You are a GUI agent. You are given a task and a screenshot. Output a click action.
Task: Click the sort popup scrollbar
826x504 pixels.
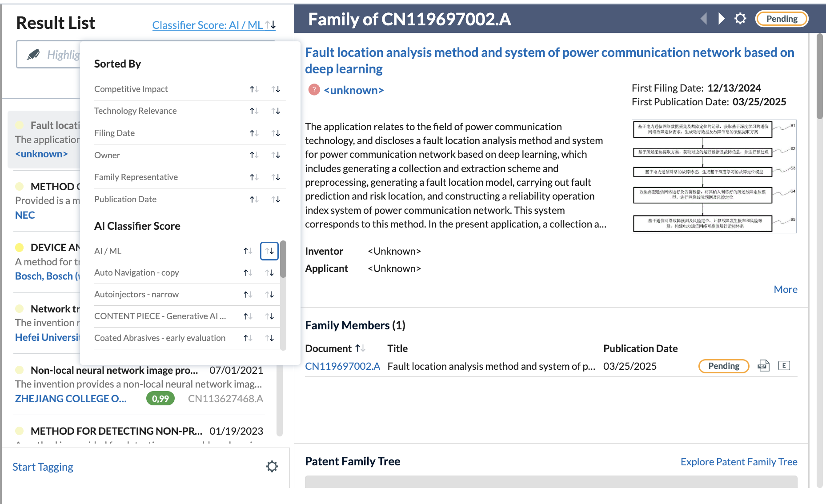point(283,259)
